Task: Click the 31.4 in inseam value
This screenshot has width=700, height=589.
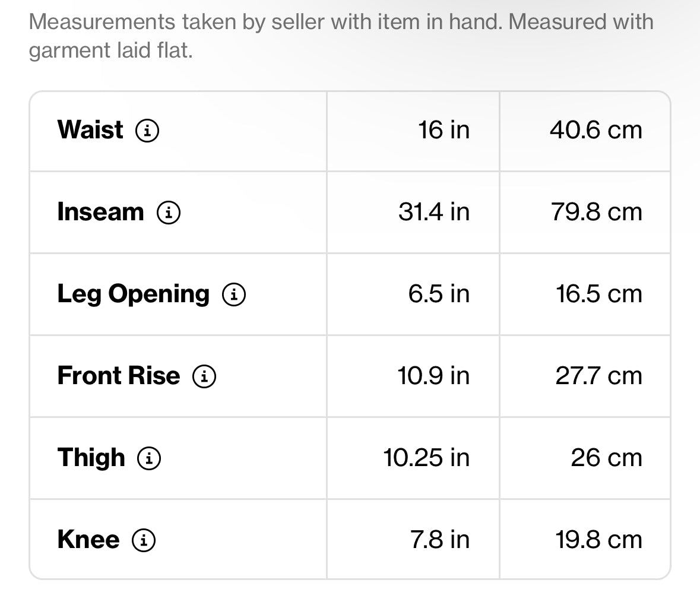Action: (433, 212)
